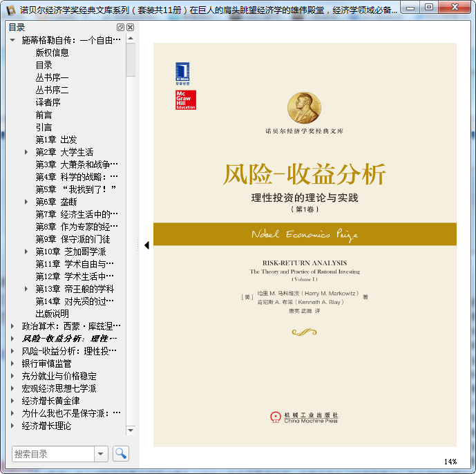This screenshot has height=474, width=476.
Task: Select 第11章 学术自由与…
Action: click(75, 264)
